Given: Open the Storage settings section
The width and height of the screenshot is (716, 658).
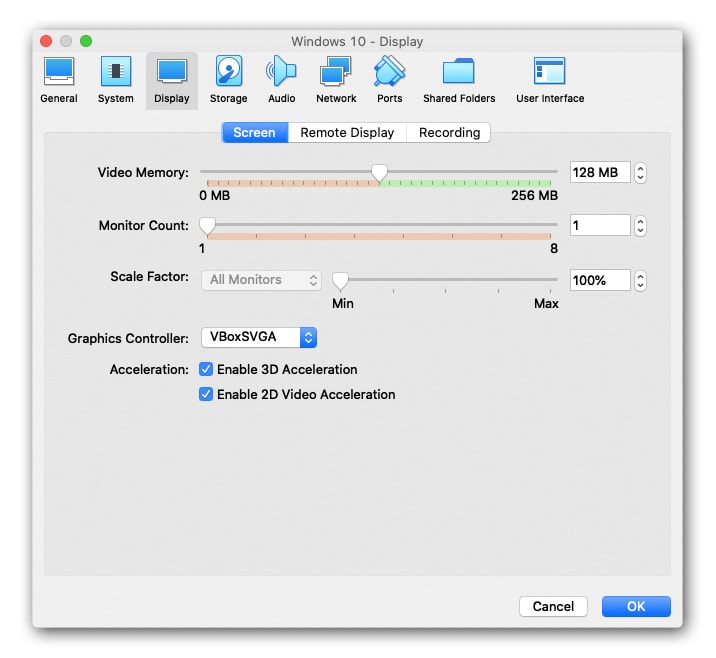Looking at the screenshot, I should [x=228, y=80].
